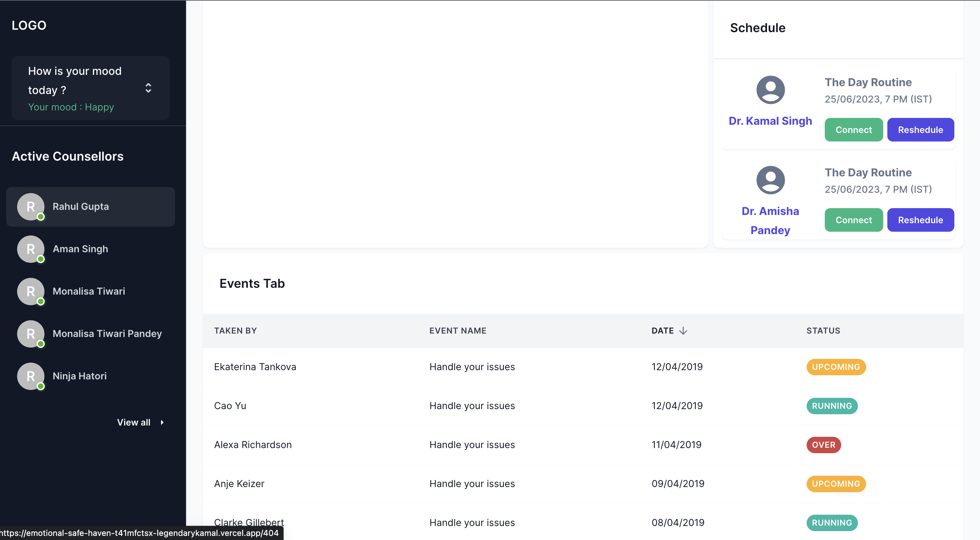Click Rahul Gupta's avatar circle
980x540 pixels.
point(30,206)
